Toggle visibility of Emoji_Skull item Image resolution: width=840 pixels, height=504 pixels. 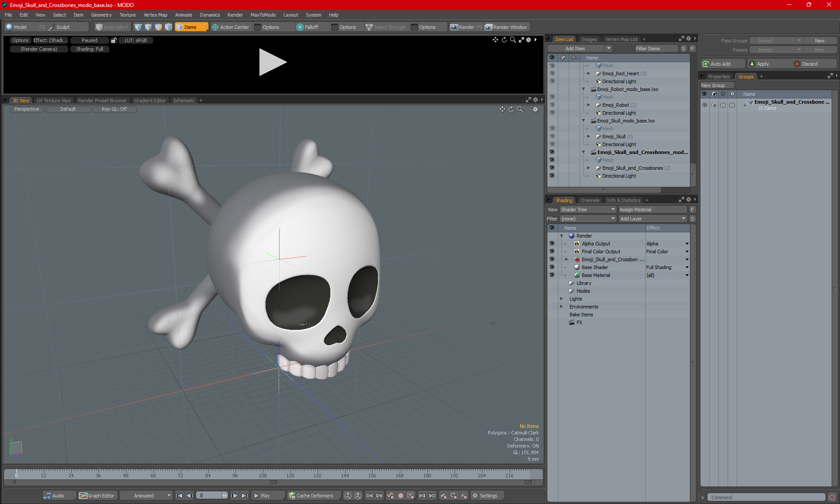pyautogui.click(x=552, y=136)
